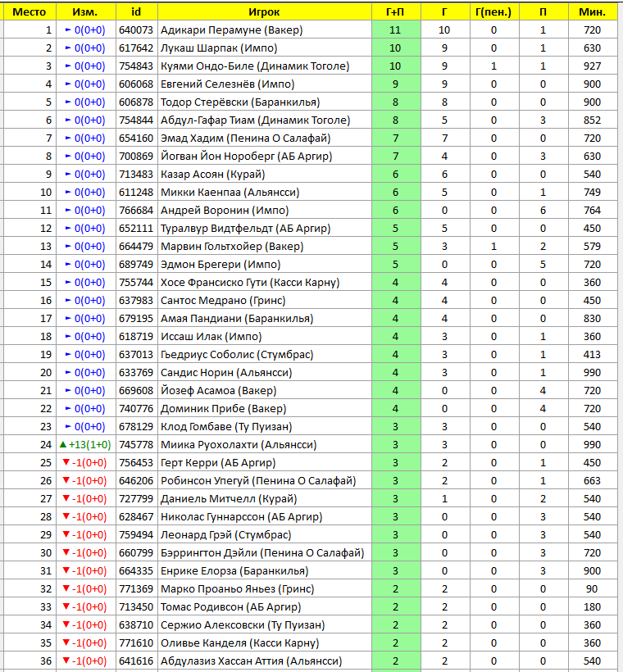Select player Евгений Селезнёв (Импо)
This screenshot has height=672, width=623.
click(227, 84)
